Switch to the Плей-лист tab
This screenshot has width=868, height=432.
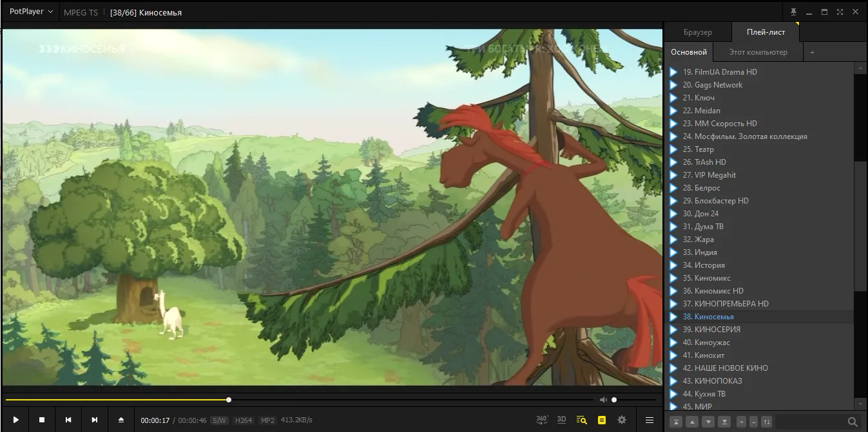(766, 32)
